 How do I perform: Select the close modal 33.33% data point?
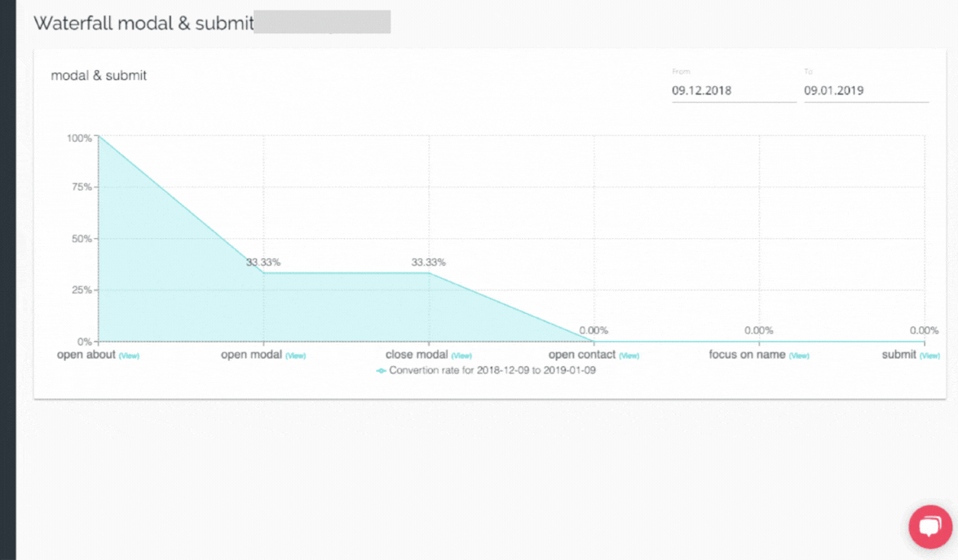click(x=429, y=273)
